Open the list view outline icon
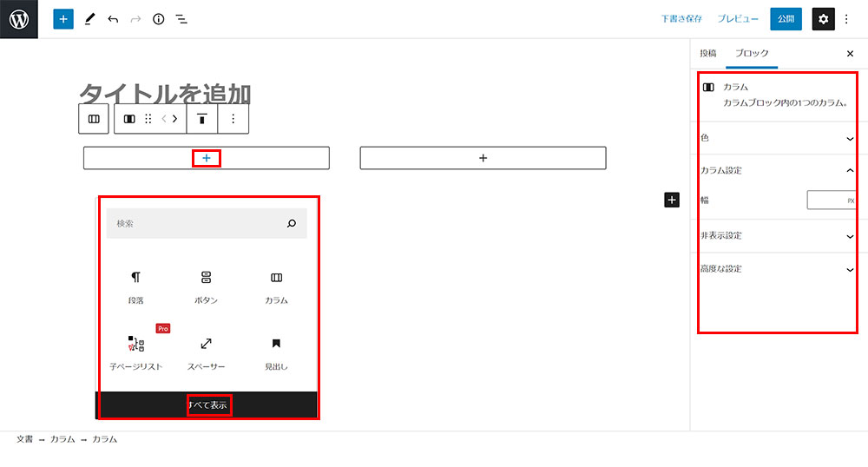 point(181,19)
